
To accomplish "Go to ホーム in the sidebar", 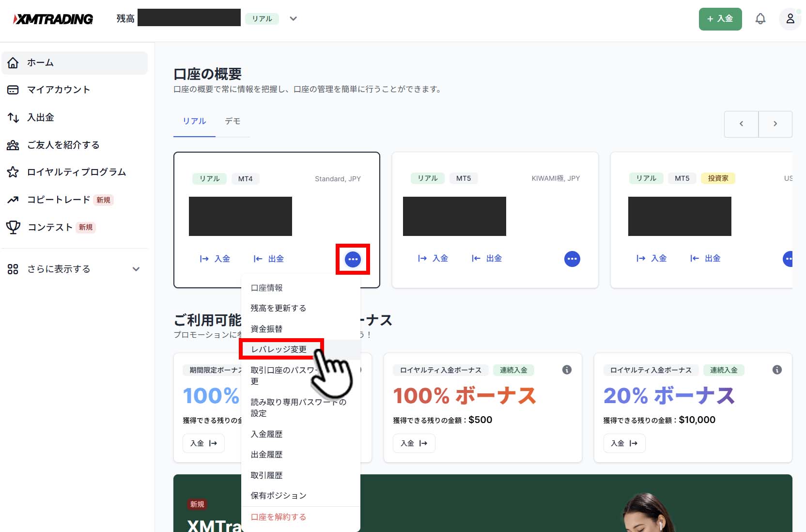I will point(75,63).
